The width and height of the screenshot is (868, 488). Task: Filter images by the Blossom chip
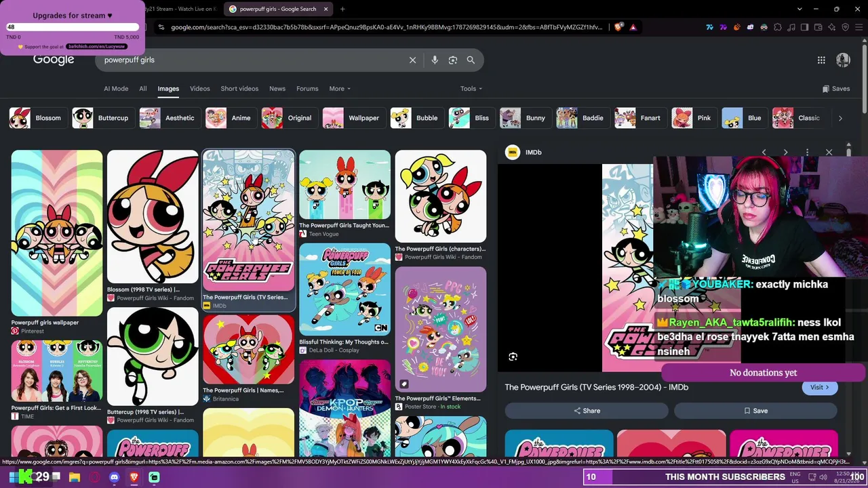click(39, 118)
